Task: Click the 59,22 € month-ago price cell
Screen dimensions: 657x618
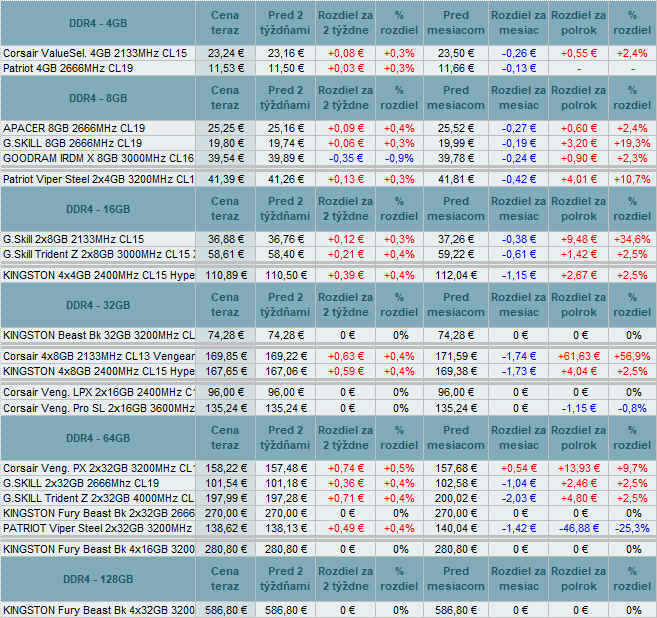Action: (456, 254)
